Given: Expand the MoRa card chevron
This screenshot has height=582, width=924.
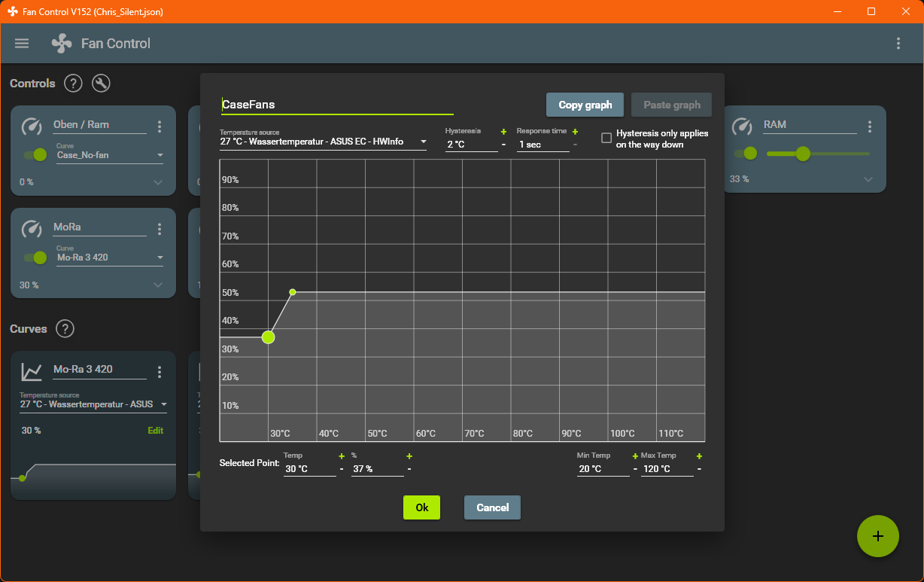Looking at the screenshot, I should point(158,285).
